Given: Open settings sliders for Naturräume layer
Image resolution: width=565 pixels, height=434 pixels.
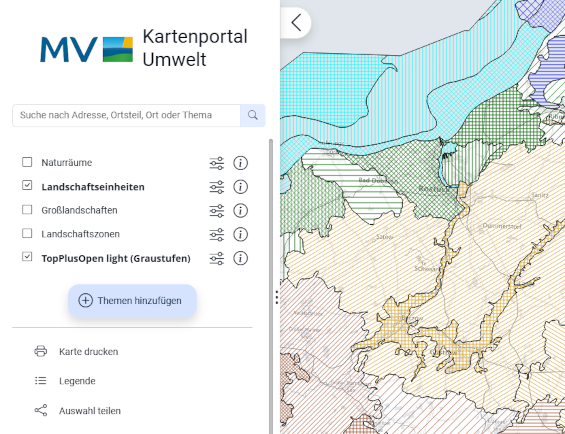Looking at the screenshot, I should pos(217,163).
